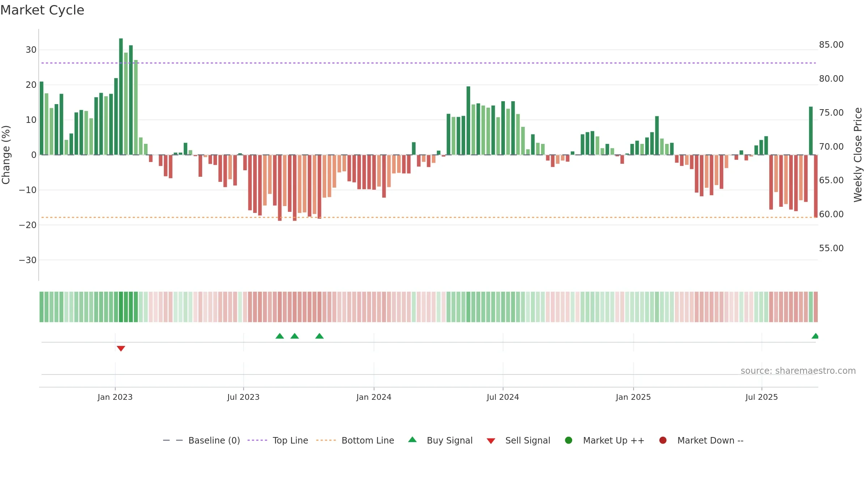Screen dimensions: 868x488
Task: Toggle Market Up ++ legend entry
Action: 605,440
